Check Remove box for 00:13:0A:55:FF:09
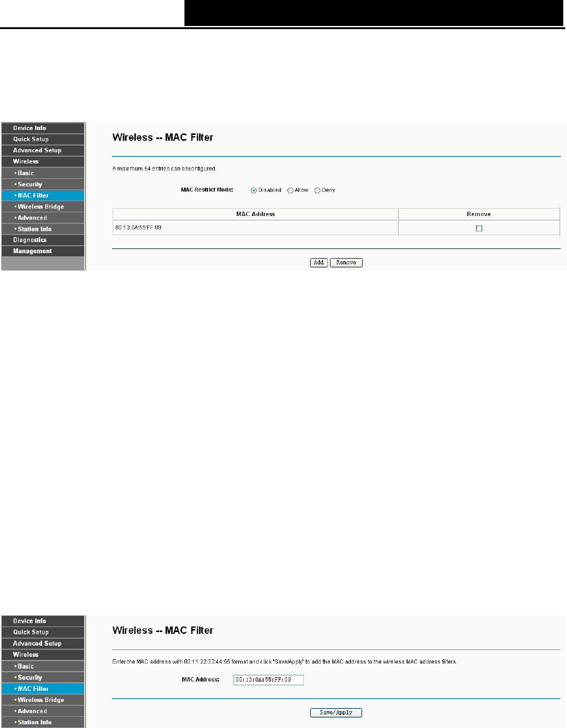567x728 pixels. 478,228
